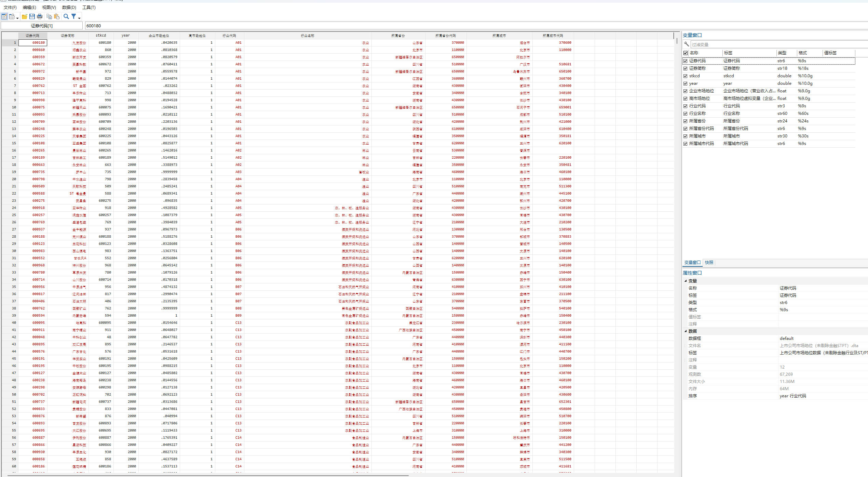Toggle the select-all 名称 header checkbox
The image size is (868, 477).
(685, 53)
